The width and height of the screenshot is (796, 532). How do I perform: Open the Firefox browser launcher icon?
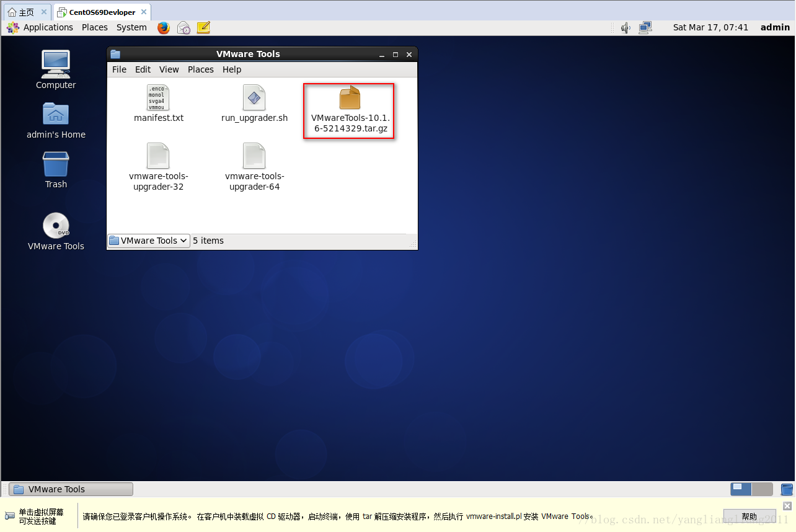pyautogui.click(x=164, y=27)
